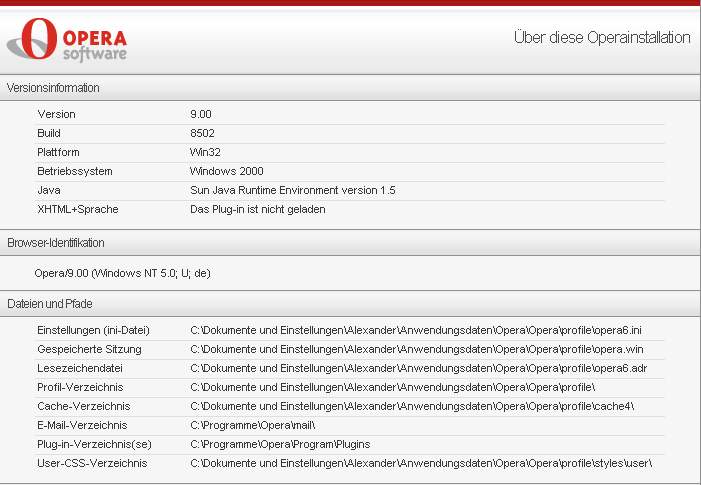The width and height of the screenshot is (701, 485).
Task: Click the Opera software logo
Action: point(67,39)
